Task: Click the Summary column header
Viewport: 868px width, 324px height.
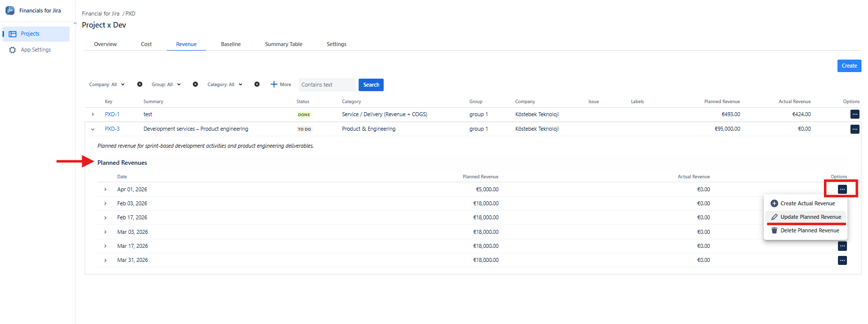Action: (x=153, y=102)
